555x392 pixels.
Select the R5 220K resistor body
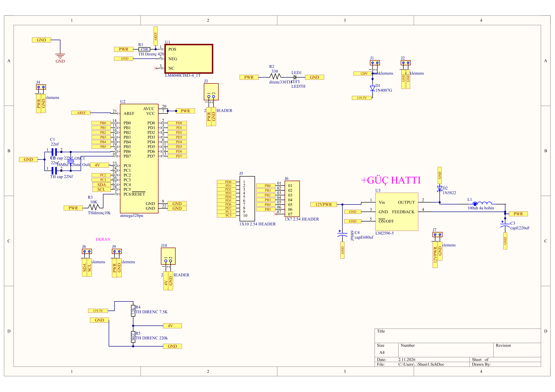pos(133,337)
